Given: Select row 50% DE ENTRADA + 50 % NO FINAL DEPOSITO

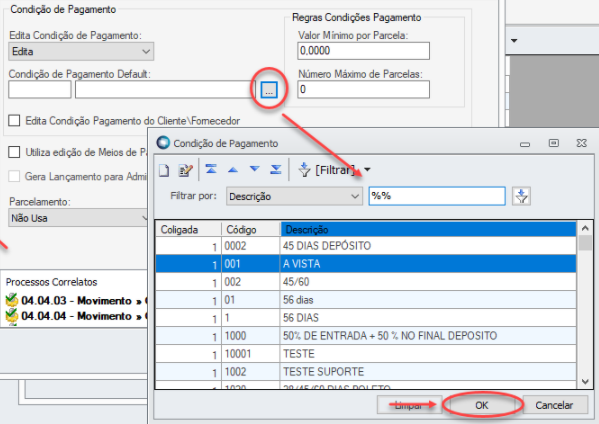Looking at the screenshot, I should pyautogui.click(x=366, y=335).
